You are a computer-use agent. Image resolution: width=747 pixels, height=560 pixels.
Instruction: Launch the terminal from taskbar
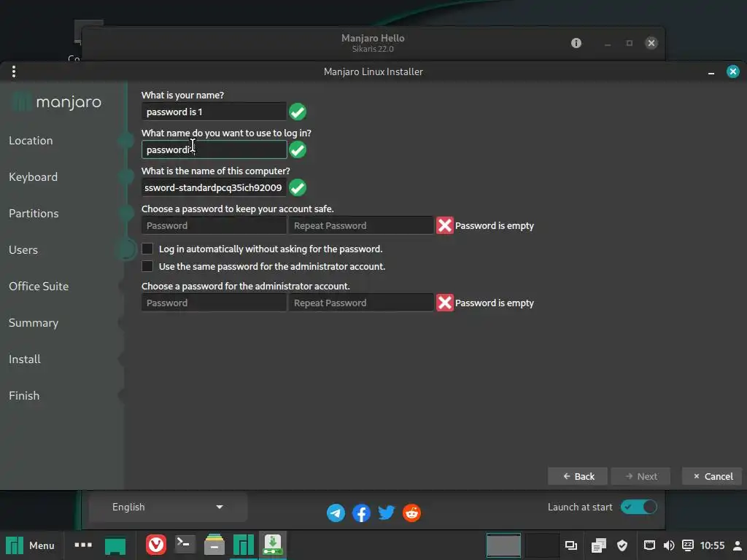pyautogui.click(x=185, y=545)
